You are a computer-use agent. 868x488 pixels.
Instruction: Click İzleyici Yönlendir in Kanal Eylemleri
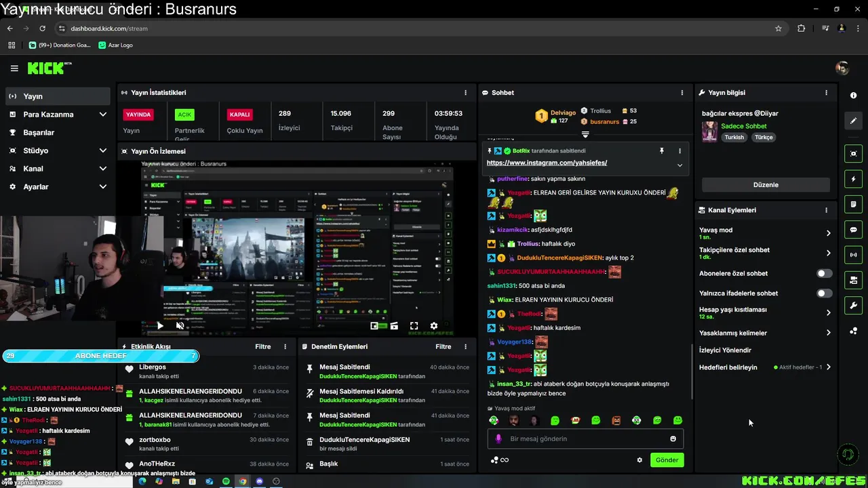(x=725, y=350)
